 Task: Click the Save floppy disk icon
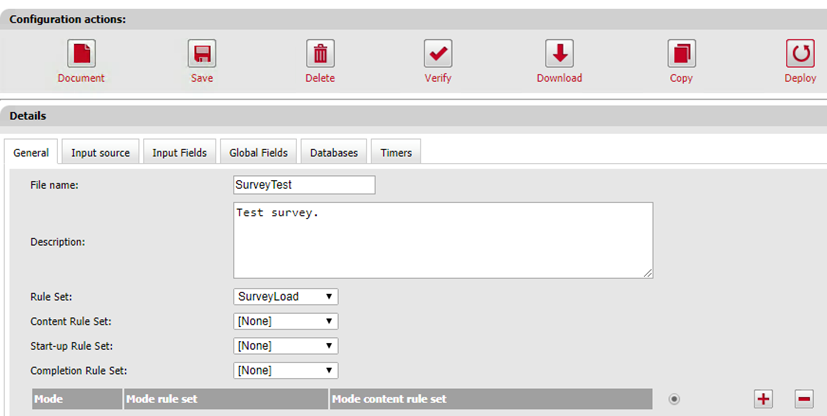pos(202,53)
